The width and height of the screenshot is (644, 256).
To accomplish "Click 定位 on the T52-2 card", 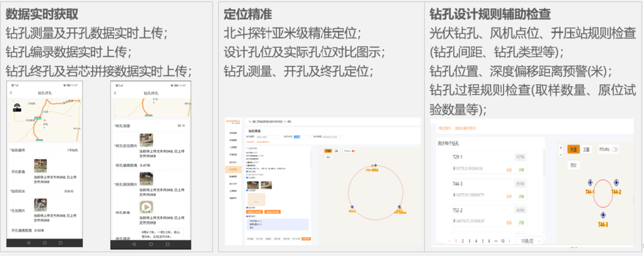I will 509,223.
